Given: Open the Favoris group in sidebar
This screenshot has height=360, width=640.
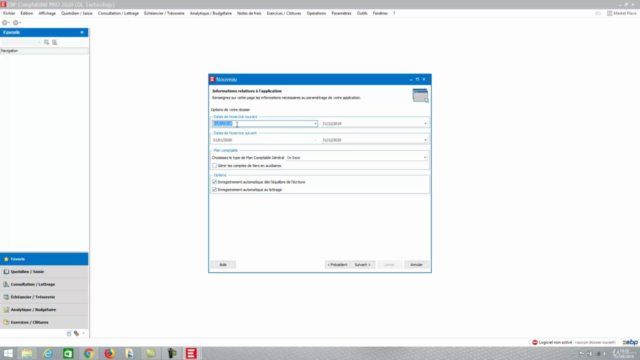Looking at the screenshot, I should [44, 259].
